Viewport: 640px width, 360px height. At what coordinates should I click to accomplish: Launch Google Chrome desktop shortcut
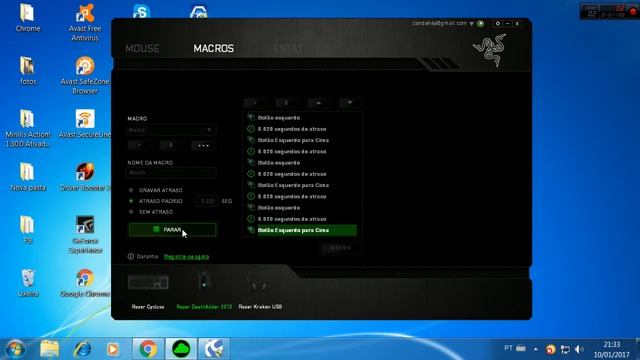click(84, 283)
